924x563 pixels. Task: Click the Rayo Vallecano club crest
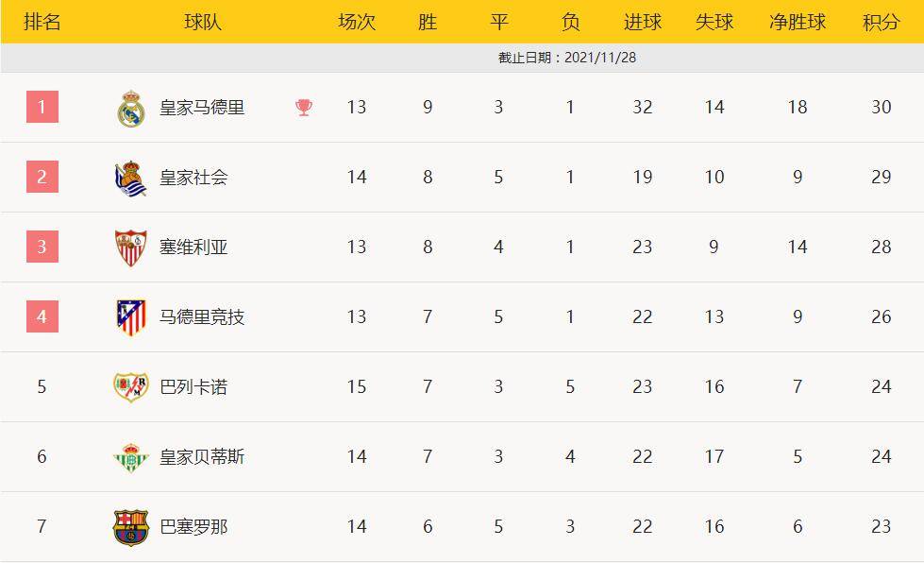pyautogui.click(x=130, y=387)
